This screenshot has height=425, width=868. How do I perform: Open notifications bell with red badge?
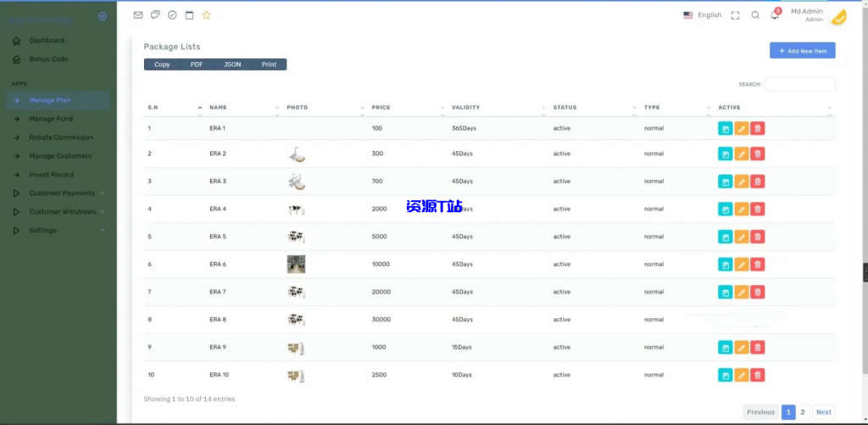(775, 15)
